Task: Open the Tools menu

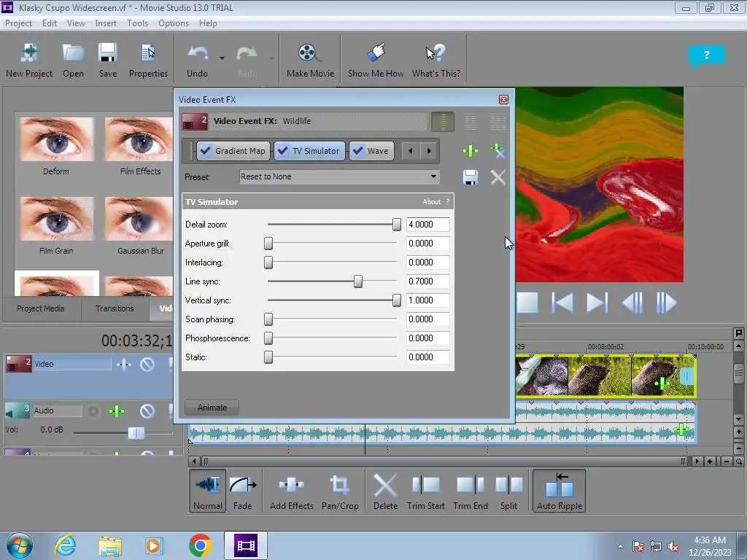Action: point(137,23)
